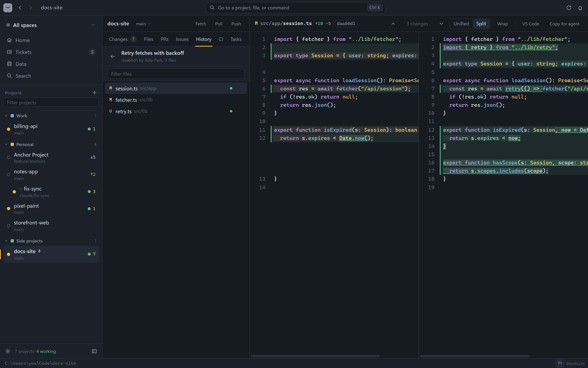Click the pin icon next to docs-site
588x368 pixels.
click(x=39, y=251)
